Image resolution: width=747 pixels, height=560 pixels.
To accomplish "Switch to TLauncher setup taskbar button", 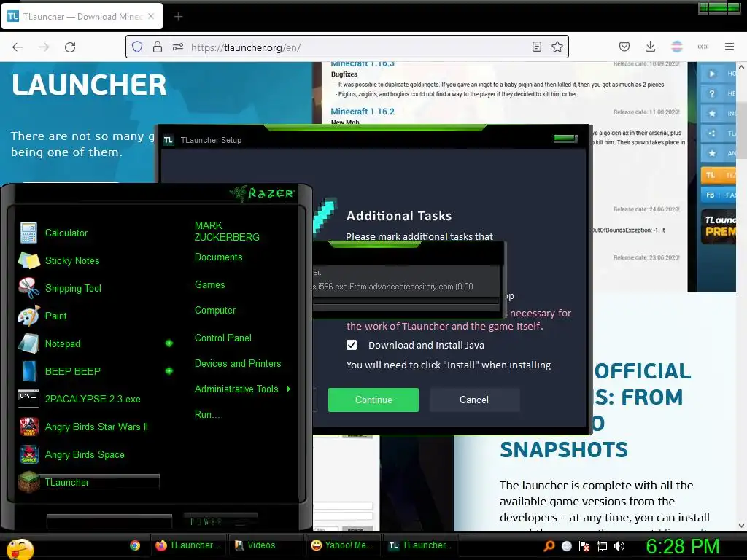I will 419,545.
